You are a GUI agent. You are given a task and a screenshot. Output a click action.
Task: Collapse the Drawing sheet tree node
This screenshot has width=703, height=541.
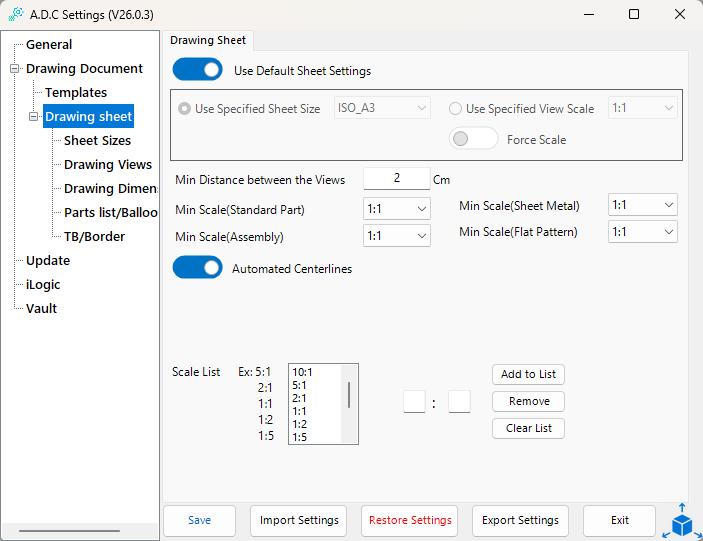pyautogui.click(x=34, y=117)
